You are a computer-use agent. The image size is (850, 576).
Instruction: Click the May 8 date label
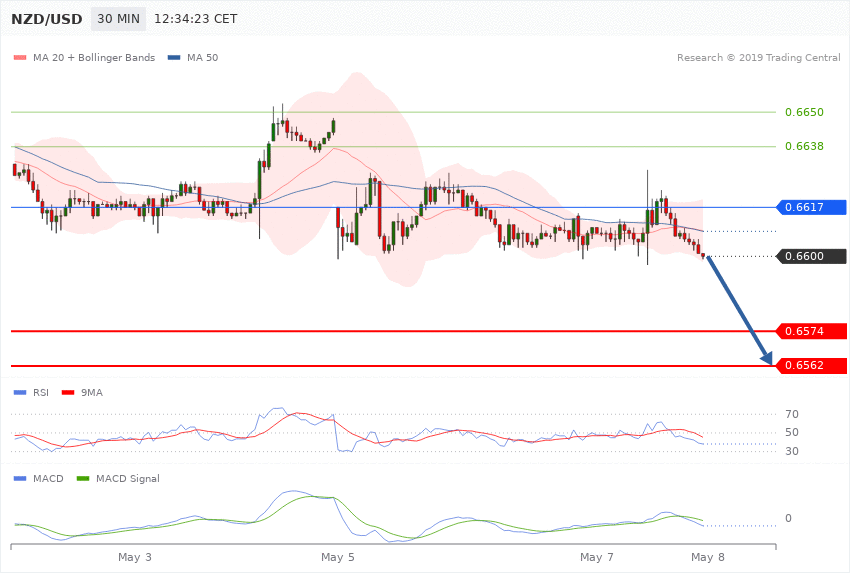[707, 557]
